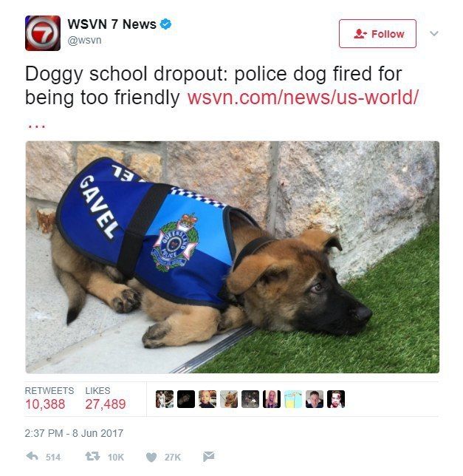Open the tweet timestamp 8 Jun 2017
The image size is (463, 476).
[x=74, y=433]
